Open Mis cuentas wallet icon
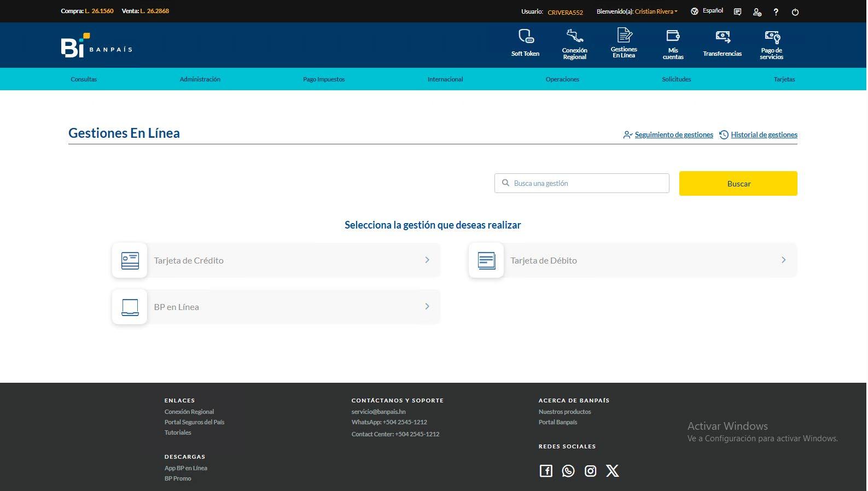The image size is (868, 491). coord(673,36)
